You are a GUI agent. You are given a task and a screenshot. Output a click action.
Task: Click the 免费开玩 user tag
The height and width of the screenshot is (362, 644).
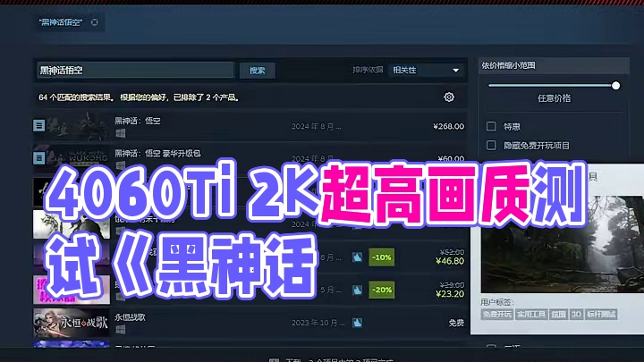497,315
